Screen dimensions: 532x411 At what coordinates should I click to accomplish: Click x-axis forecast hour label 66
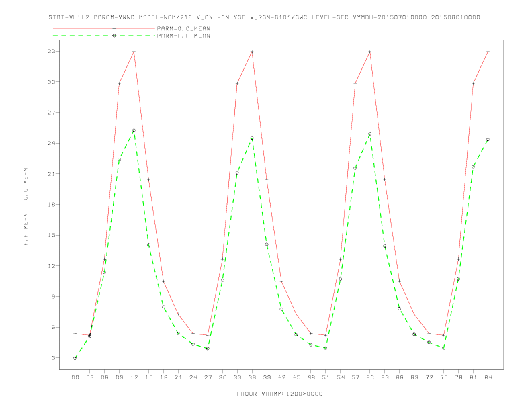point(400,377)
